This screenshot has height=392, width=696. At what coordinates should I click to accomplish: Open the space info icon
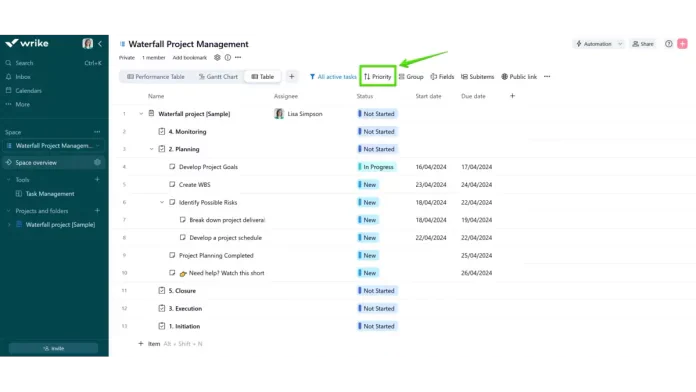[x=228, y=57]
